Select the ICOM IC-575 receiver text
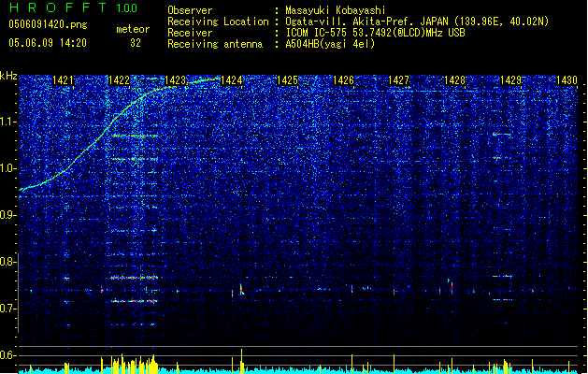The height and width of the screenshot is (374, 588). [x=375, y=33]
